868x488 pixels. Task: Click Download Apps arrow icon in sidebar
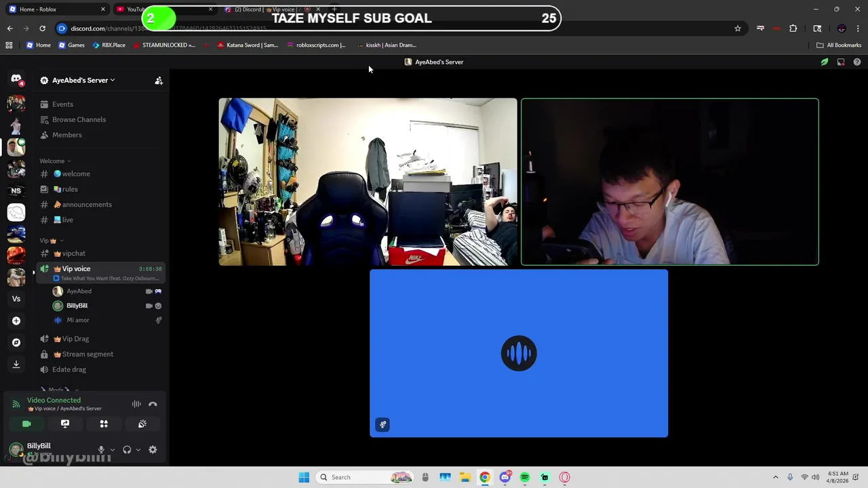[16, 364]
